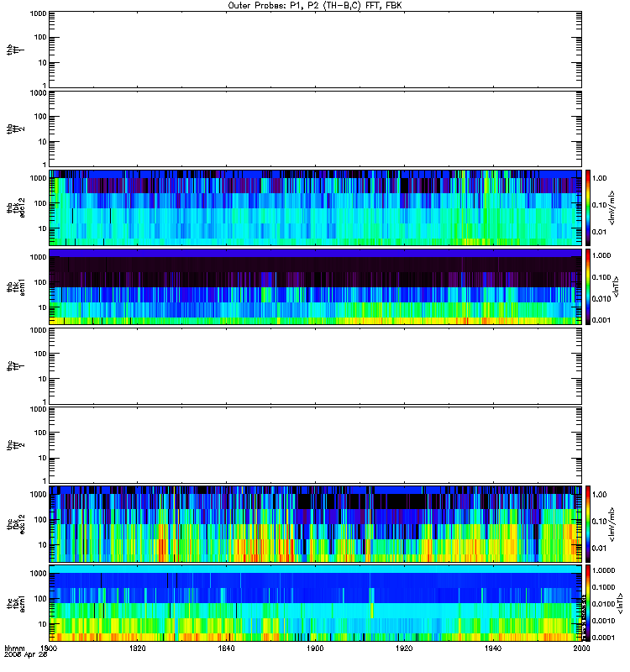
Task: Click the '1940' time axis label
Action: [493, 648]
